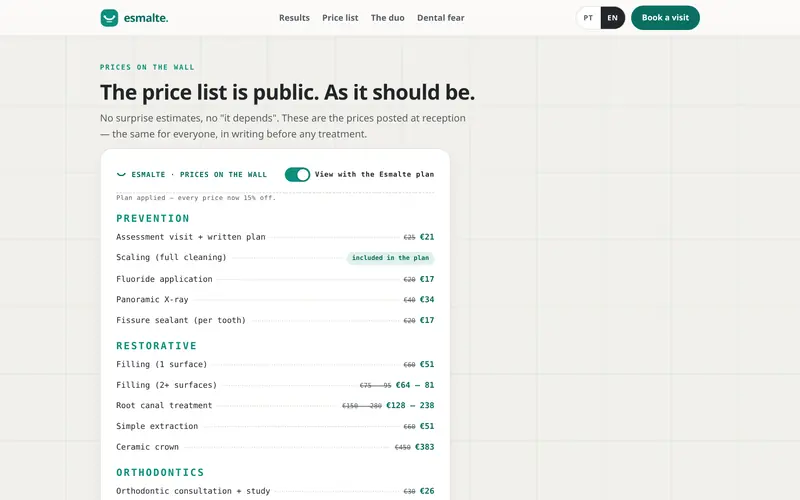Click the small smile icon beside ESMALTE card header

point(121,174)
